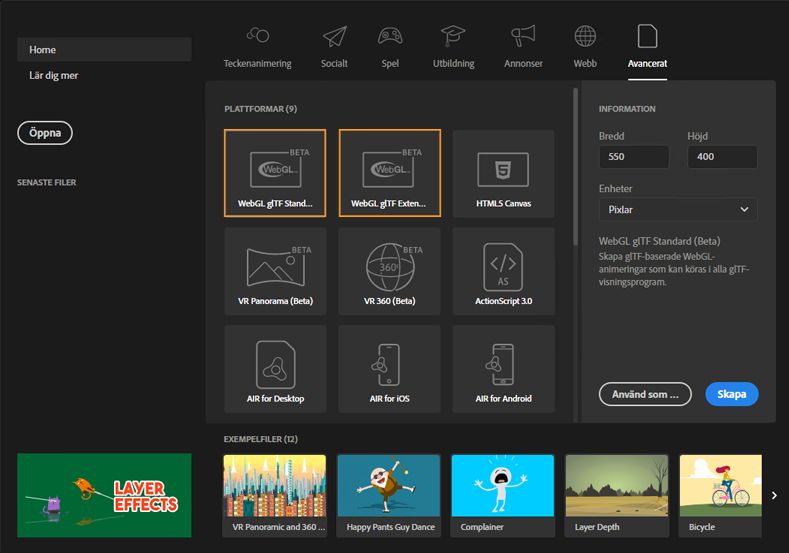Image resolution: width=789 pixels, height=553 pixels.
Task: Switch to Socialt tab label
Action: pyautogui.click(x=335, y=63)
